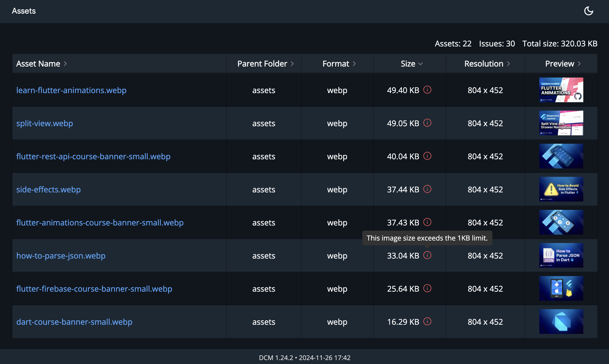Click the info icon on dart-course-banner-small.webp
609x364 pixels.
pos(427,322)
